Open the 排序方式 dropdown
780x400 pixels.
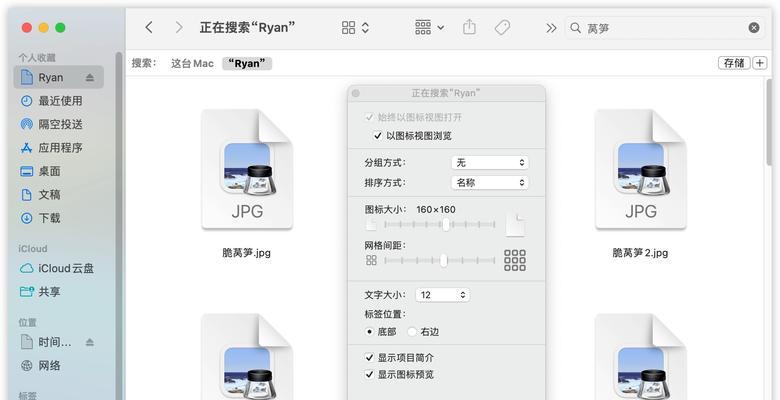[490, 183]
